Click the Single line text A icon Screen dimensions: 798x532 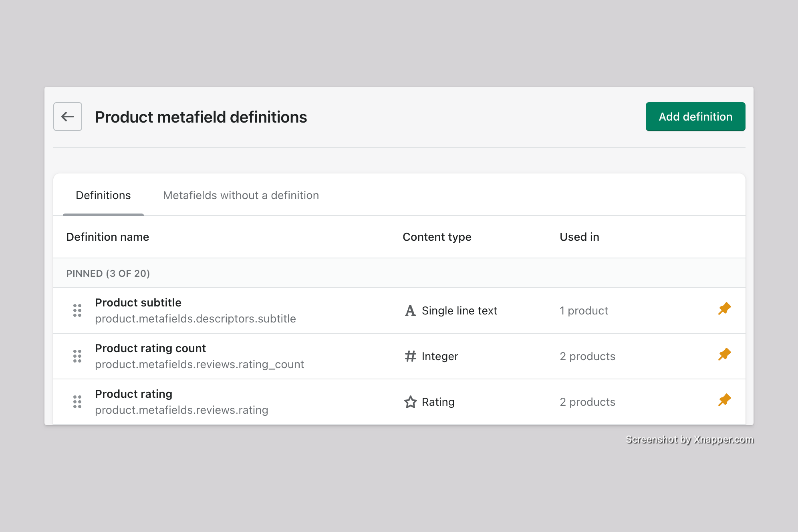click(x=410, y=310)
